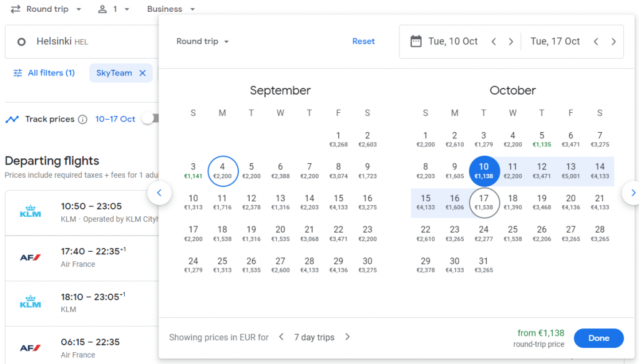Viewport: 639px width, 364px height.
Task: Expand the passenger count dropdown
Action: pyautogui.click(x=114, y=9)
